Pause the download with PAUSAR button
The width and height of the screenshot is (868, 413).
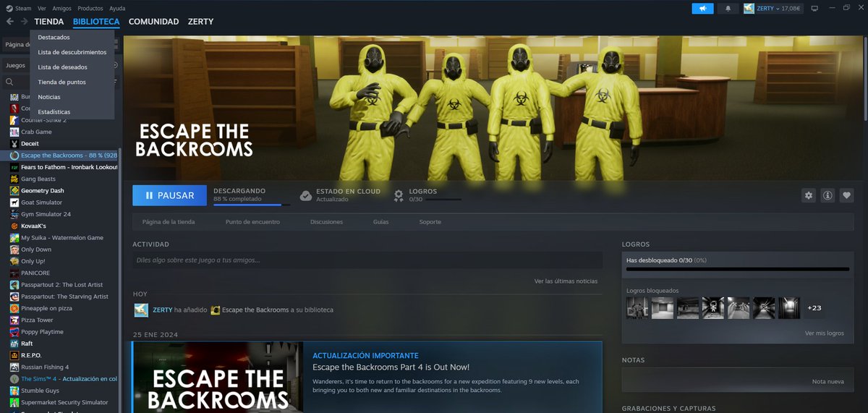(169, 195)
